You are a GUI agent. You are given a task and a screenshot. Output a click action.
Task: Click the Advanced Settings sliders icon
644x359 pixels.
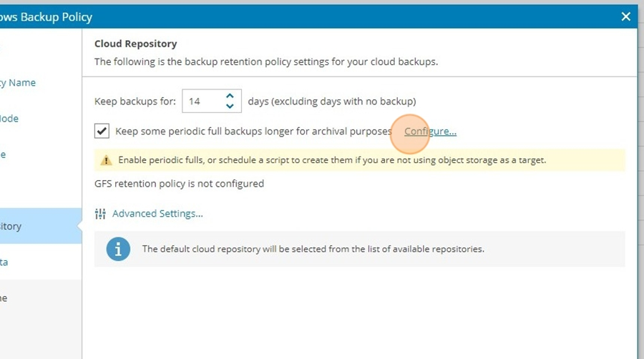point(100,214)
